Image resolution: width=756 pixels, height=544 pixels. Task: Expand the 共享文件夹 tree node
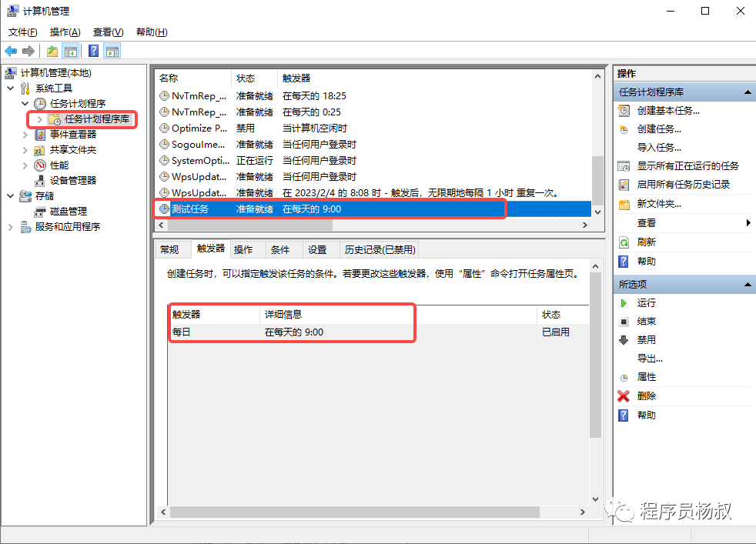(25, 150)
